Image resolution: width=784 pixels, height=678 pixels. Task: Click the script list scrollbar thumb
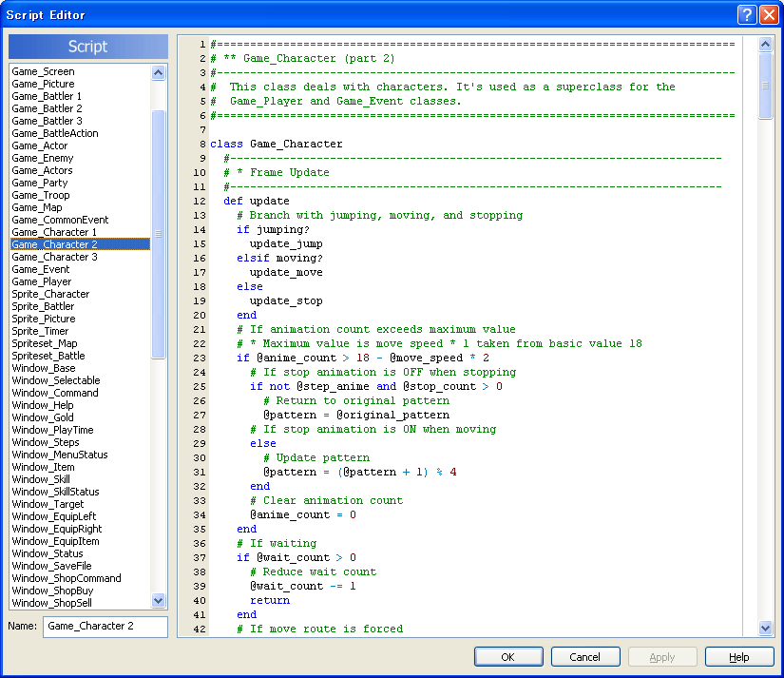coord(158,234)
